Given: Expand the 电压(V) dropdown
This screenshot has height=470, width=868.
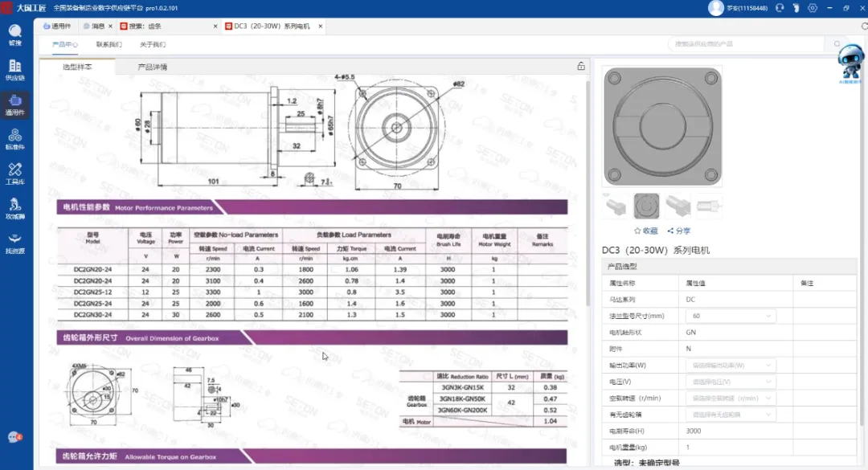Looking at the screenshot, I should click(x=730, y=382).
